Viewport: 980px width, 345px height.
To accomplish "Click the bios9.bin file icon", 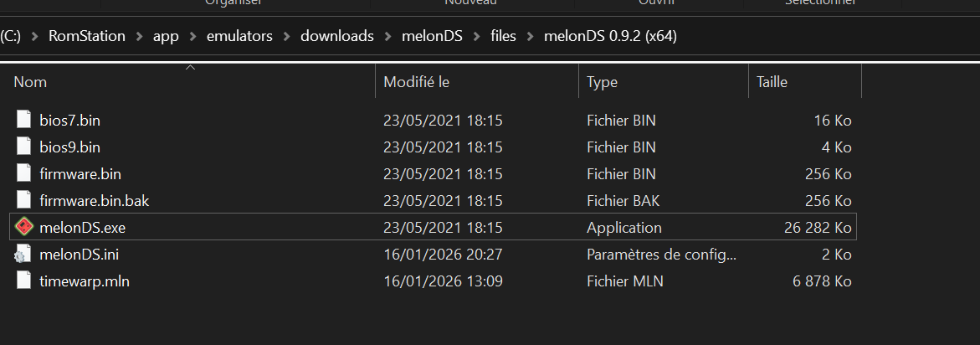I will pos(23,147).
